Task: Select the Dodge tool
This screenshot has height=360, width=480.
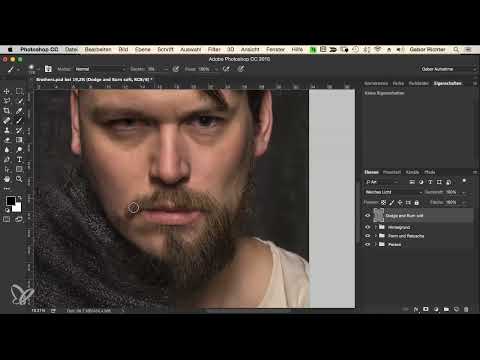Action: [x=19, y=150]
